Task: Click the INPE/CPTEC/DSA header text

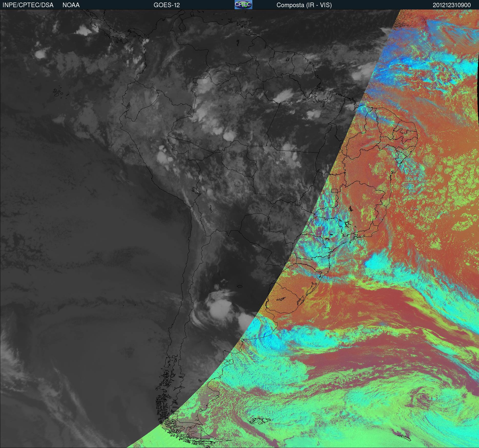Action: point(28,5)
